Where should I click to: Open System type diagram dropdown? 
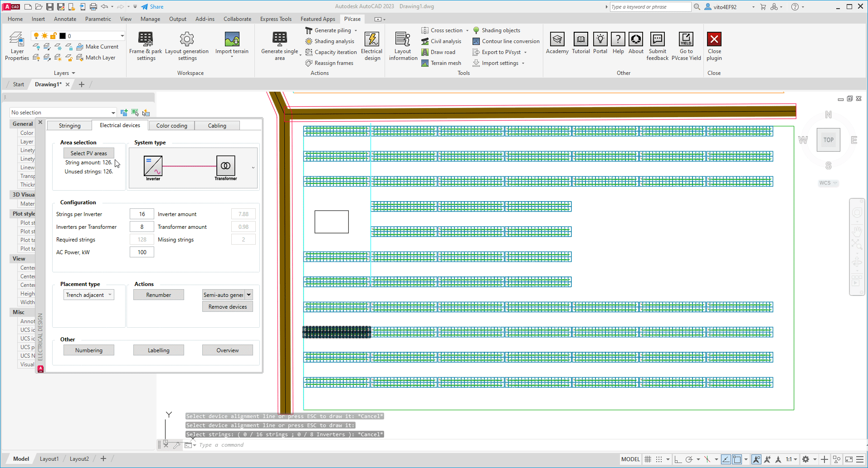tap(253, 167)
